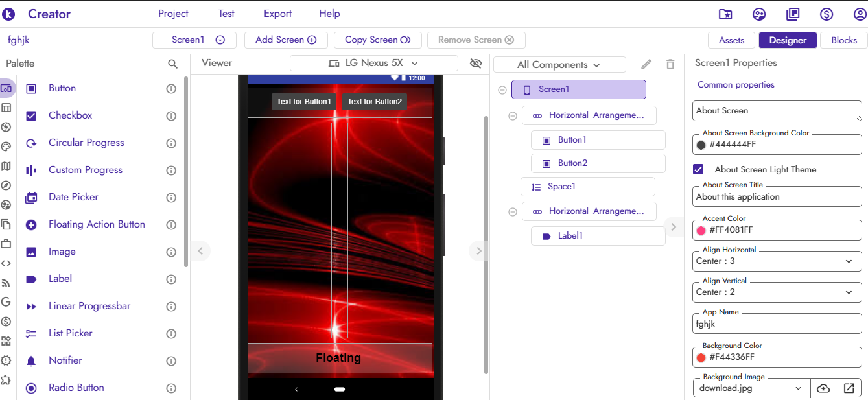The height and width of the screenshot is (400, 868).
Task: Click the Copy Screen button
Action: 377,40
